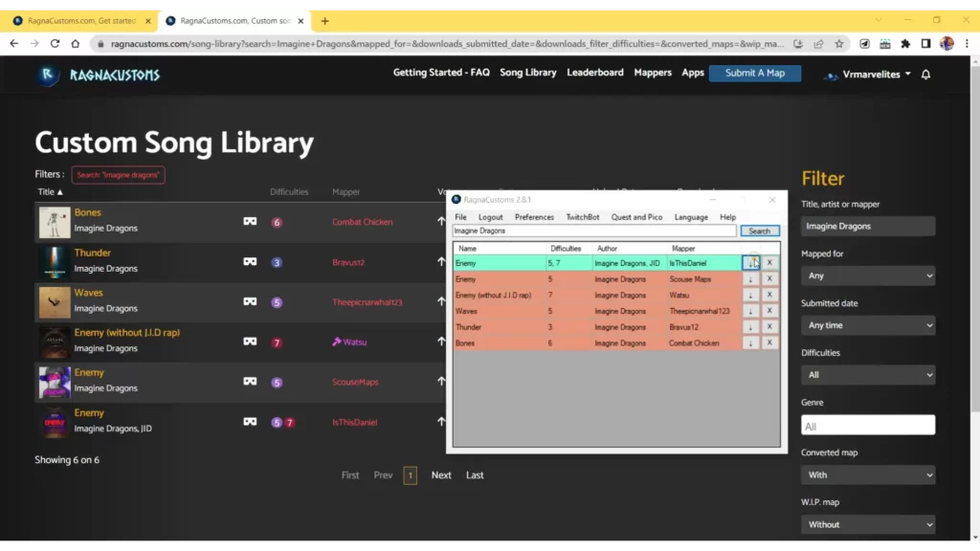Upvote arrow for Bones on the website
Screen dimensions: 980x551
point(441,221)
